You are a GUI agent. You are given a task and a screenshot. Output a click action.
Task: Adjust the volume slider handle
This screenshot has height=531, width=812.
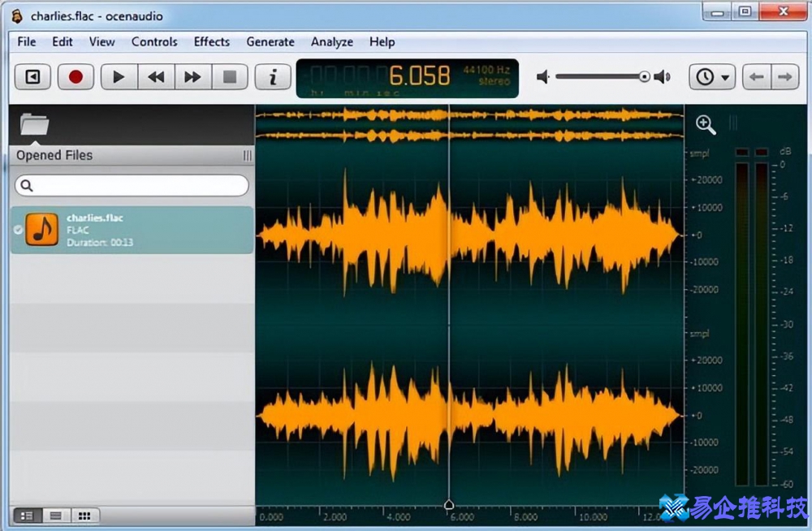pyautogui.click(x=644, y=77)
